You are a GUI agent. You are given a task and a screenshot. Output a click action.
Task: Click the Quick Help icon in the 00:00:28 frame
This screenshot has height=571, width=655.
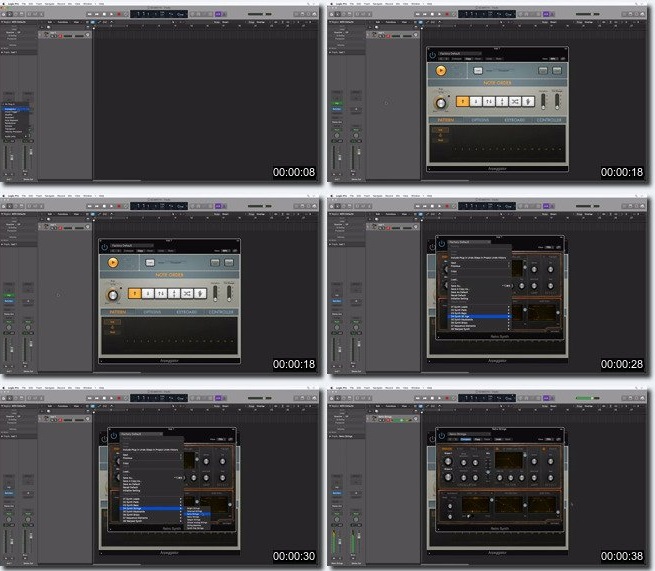pos(344,206)
